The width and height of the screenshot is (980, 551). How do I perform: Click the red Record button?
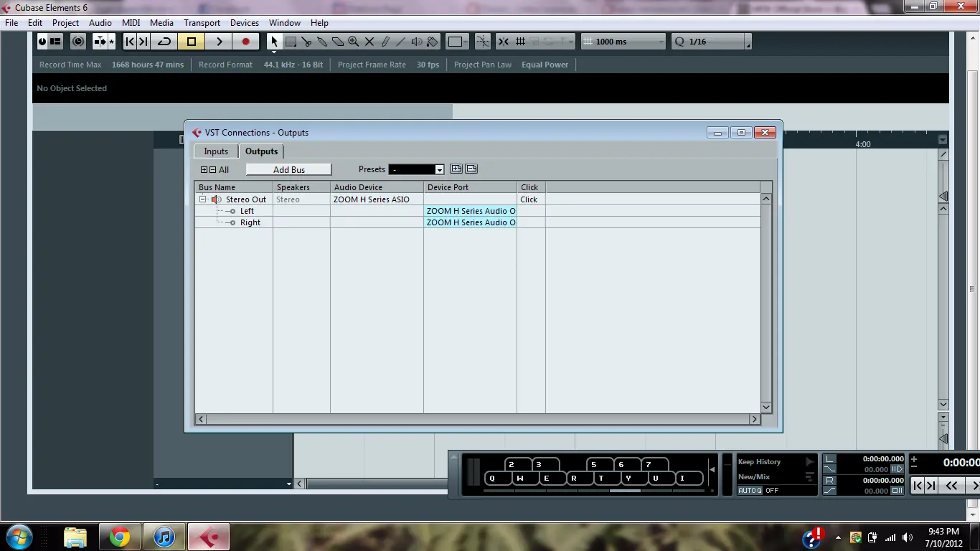pos(246,42)
